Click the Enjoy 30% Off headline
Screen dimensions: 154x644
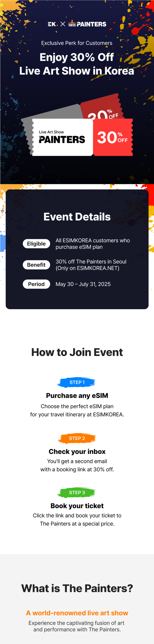(77, 57)
